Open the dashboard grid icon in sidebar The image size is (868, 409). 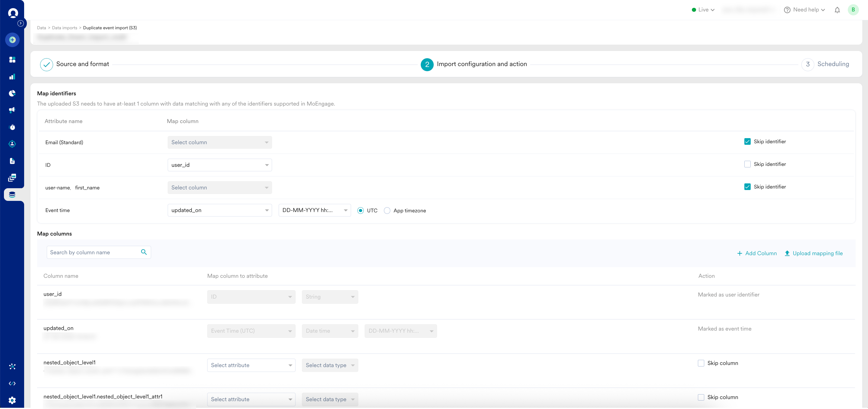pyautogui.click(x=12, y=60)
